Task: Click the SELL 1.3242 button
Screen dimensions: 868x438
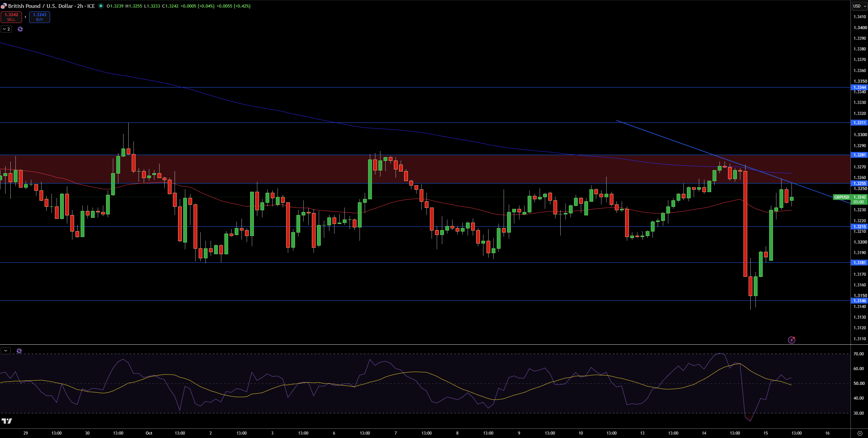Action: pos(11,17)
